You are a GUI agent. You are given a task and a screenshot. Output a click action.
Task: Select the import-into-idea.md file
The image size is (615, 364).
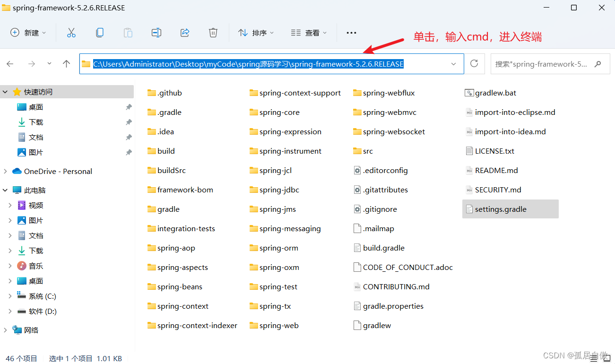click(505, 131)
